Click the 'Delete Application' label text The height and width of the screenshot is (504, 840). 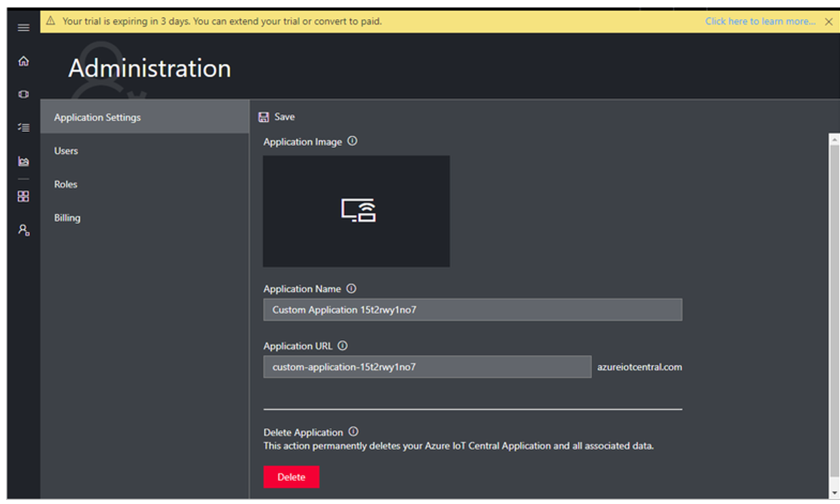(303, 433)
